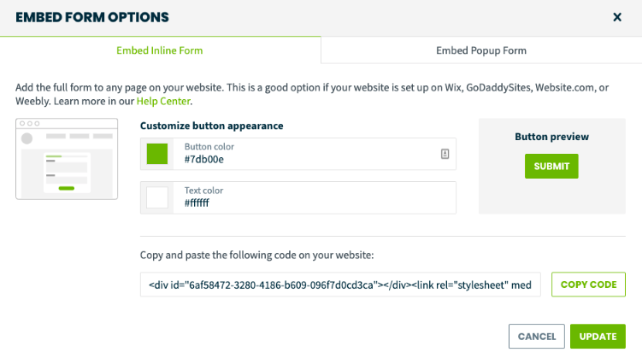Image resolution: width=642 pixels, height=364 pixels.
Task: Switch to the Embed Inline Form tab
Action: point(160,50)
